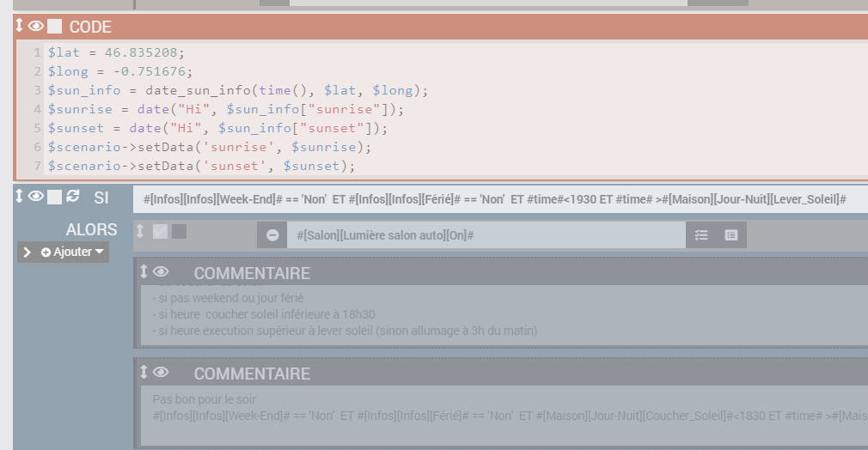The image size is (868, 450).
Task: Click the line setData('sunrise', $sunrise)
Action: pos(209,147)
